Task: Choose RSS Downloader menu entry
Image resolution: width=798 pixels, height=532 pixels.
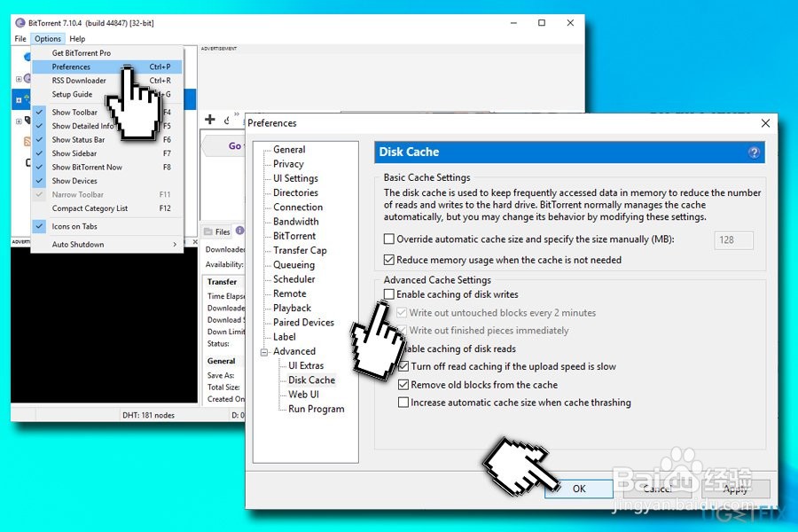Action: [x=107, y=81]
